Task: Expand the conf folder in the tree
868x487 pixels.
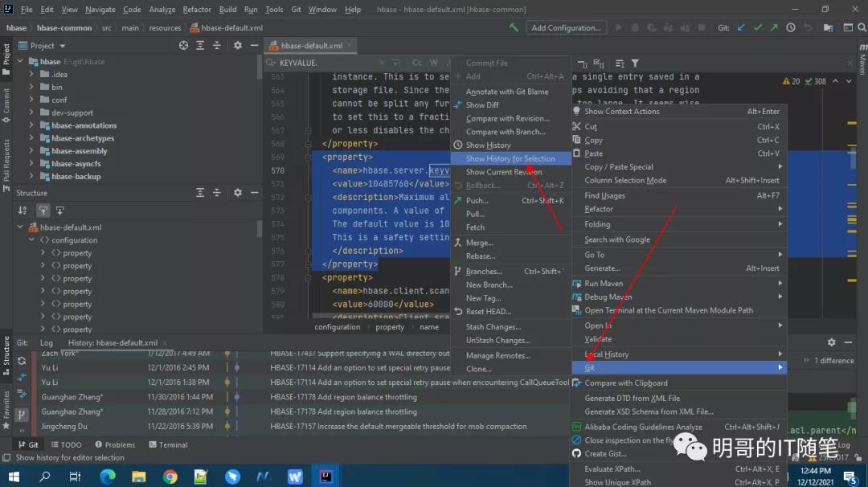Action: pyautogui.click(x=31, y=100)
